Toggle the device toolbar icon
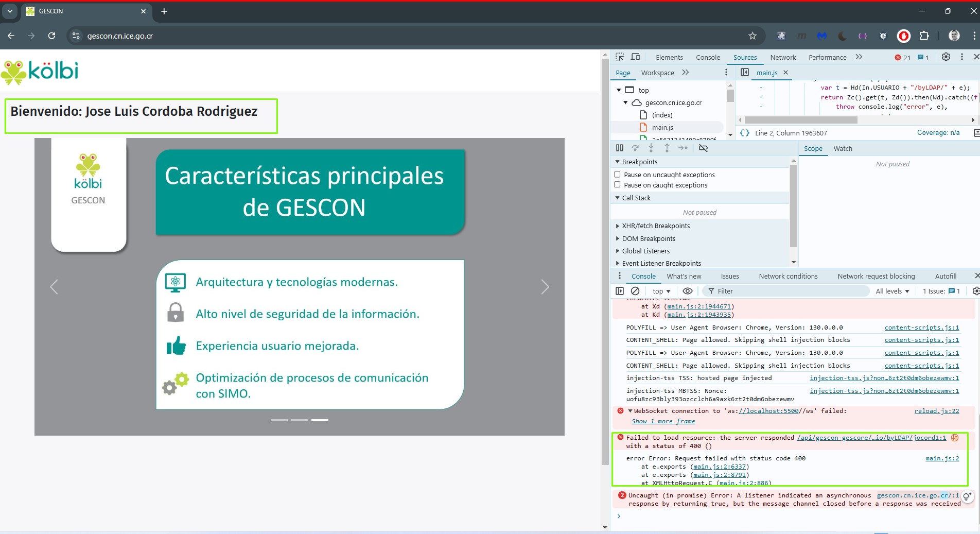Viewport: 980px width, 534px height. click(636, 57)
